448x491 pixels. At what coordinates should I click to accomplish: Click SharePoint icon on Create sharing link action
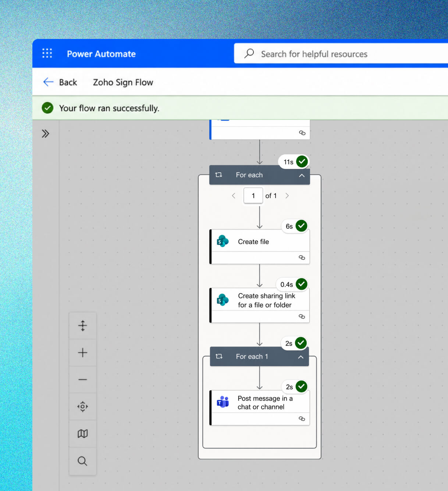223,300
